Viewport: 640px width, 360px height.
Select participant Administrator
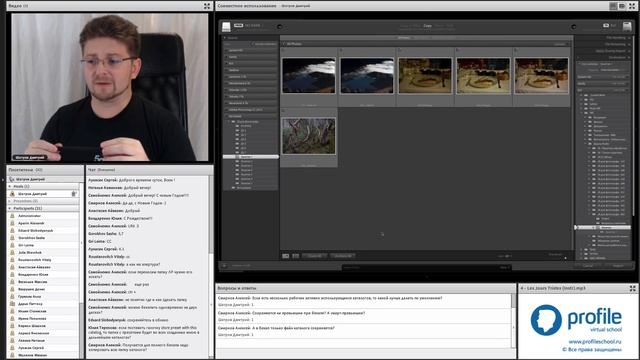tap(44, 216)
